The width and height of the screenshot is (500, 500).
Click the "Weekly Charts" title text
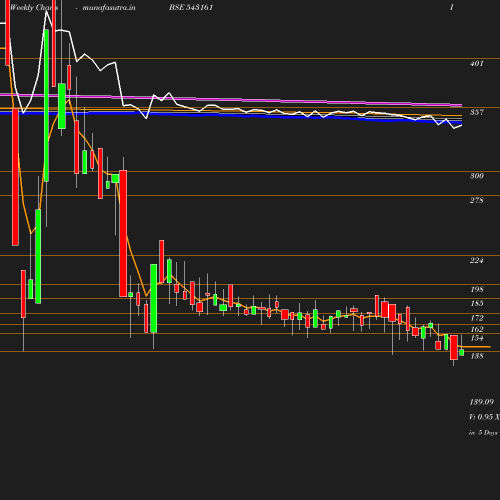(x=34, y=7)
